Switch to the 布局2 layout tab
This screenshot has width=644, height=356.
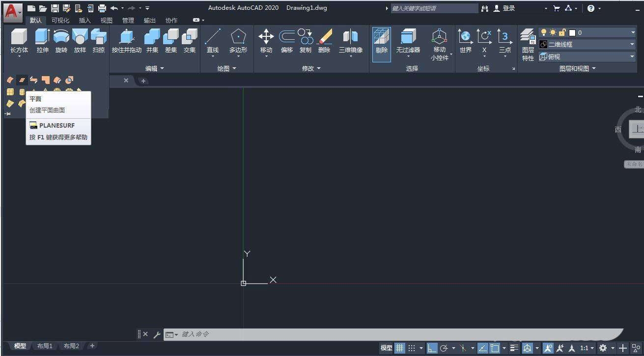point(71,346)
